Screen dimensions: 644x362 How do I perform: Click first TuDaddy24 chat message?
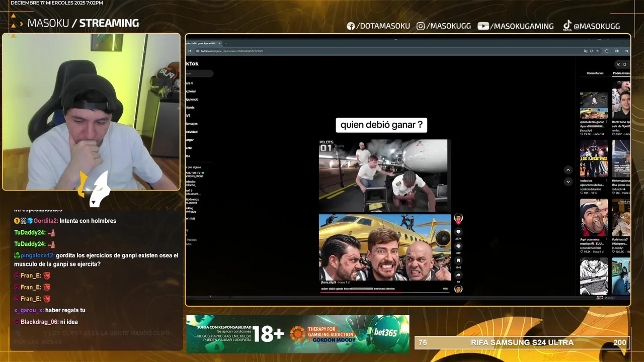pos(34,232)
